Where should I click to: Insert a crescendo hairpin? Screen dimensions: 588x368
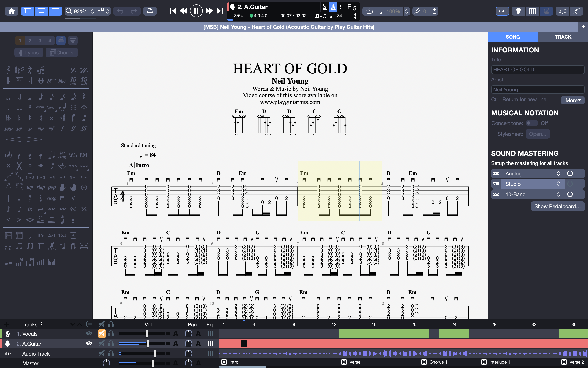(x=13, y=139)
